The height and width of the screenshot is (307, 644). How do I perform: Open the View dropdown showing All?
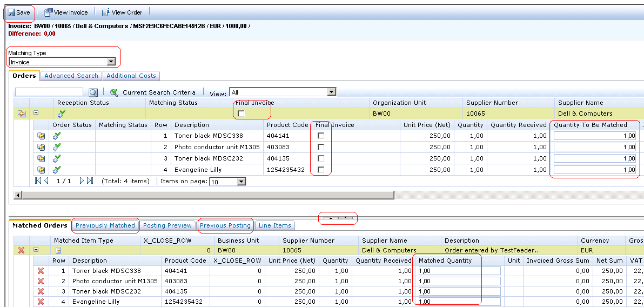[x=283, y=92]
